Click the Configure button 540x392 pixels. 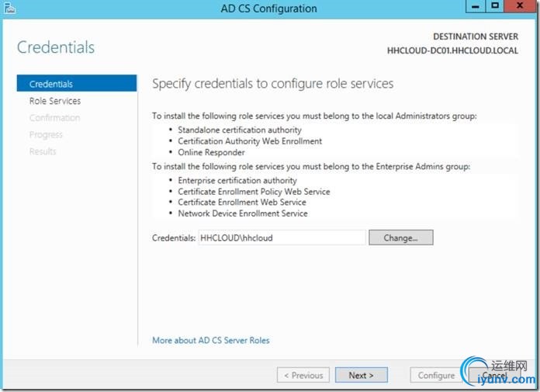point(436,376)
